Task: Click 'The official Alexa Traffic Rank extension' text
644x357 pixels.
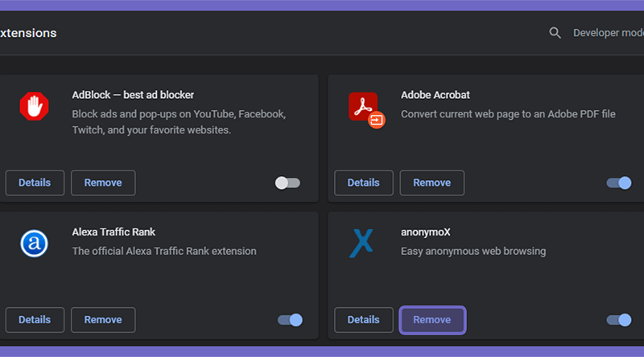Action: 164,251
